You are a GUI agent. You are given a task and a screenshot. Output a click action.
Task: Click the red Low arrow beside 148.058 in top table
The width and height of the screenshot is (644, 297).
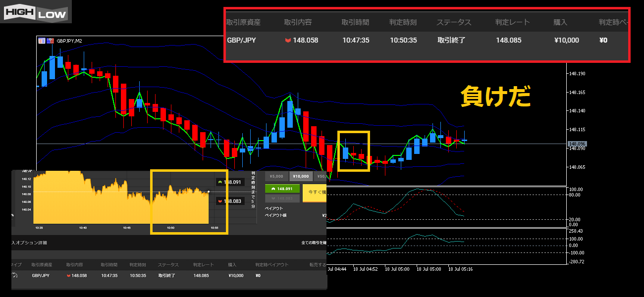pyautogui.click(x=288, y=41)
